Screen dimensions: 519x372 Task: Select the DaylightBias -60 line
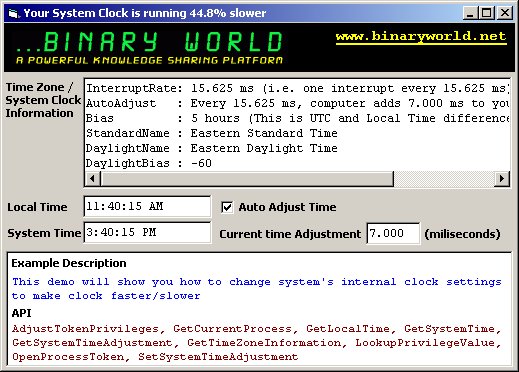tap(149, 163)
